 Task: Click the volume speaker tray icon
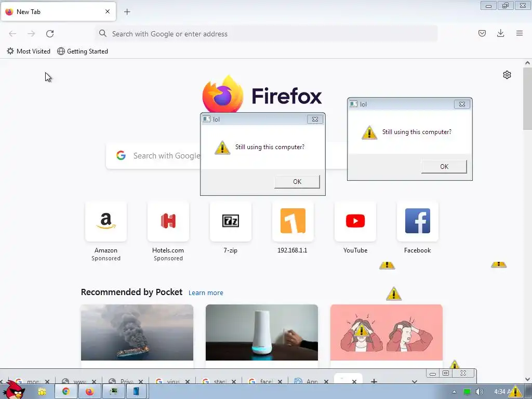(x=479, y=392)
